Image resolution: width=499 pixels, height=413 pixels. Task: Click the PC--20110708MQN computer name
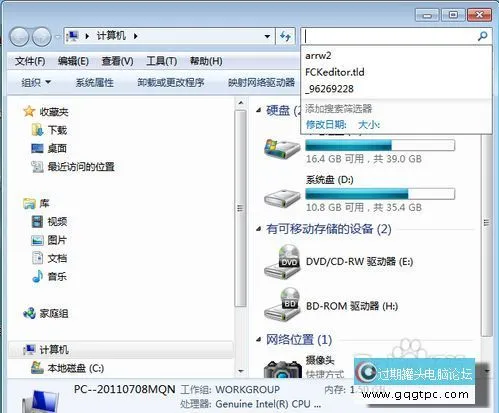coord(124,389)
